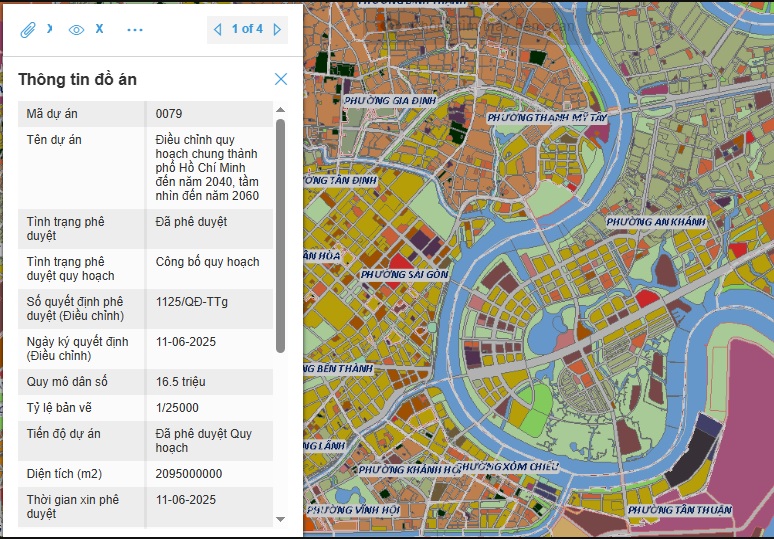The image size is (774, 539).
Task: Toggle the eye visibility icon
Action: (76, 30)
